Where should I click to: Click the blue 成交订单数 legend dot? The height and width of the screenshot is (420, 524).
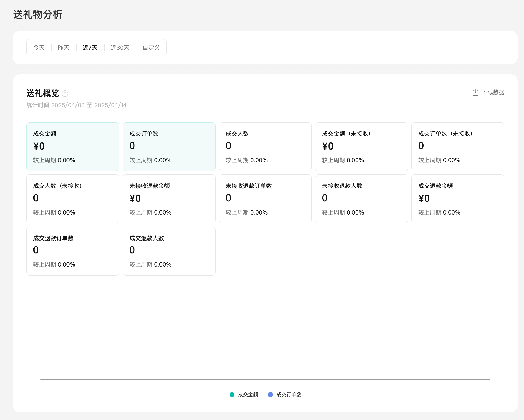270,395
